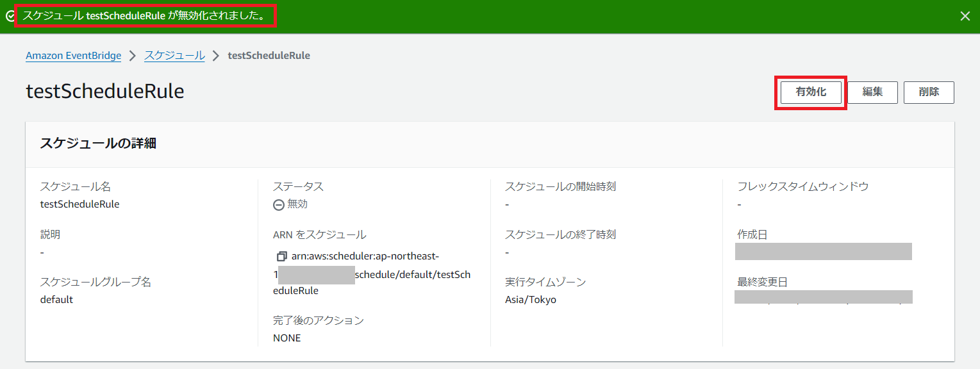The image size is (980, 369).
Task: Open the Amazon EventBridge breadcrumb link
Action: (x=73, y=56)
